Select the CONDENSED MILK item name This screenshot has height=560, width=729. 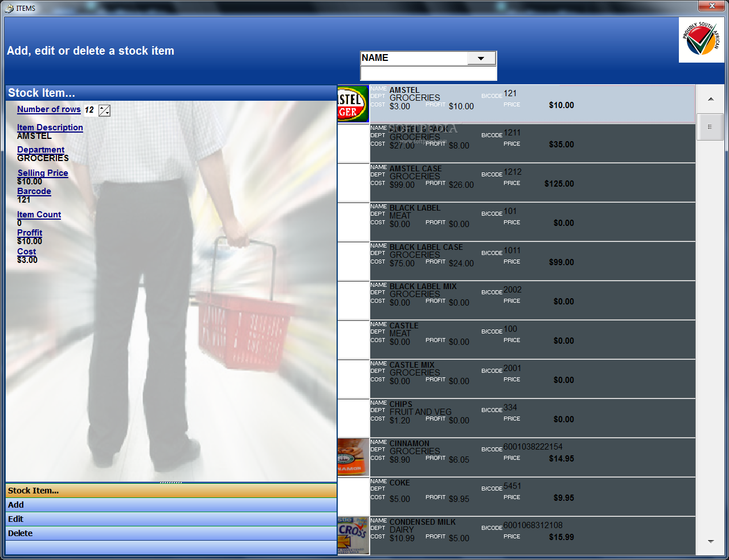coord(423,522)
